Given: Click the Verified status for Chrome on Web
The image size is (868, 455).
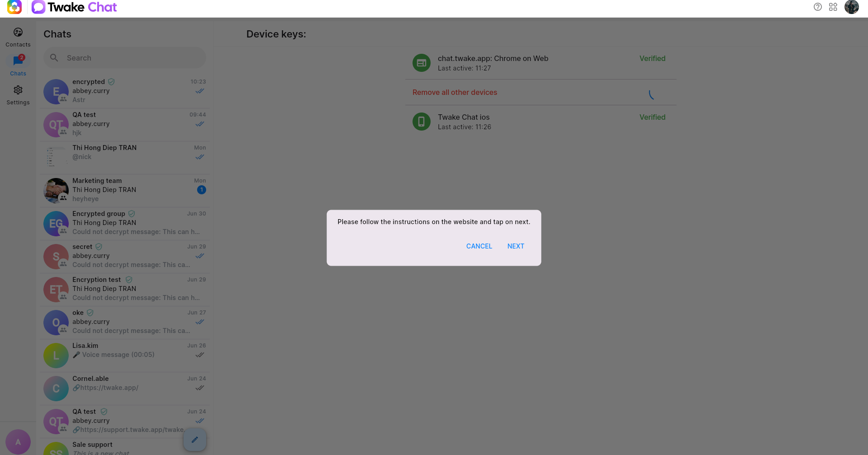Looking at the screenshot, I should pos(652,58).
